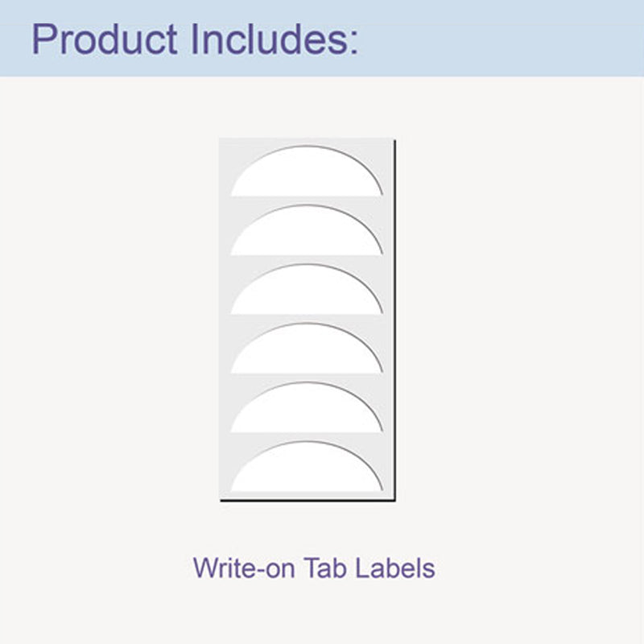Click the gray gap between top two labels
644x644 pixels.
click(307, 200)
